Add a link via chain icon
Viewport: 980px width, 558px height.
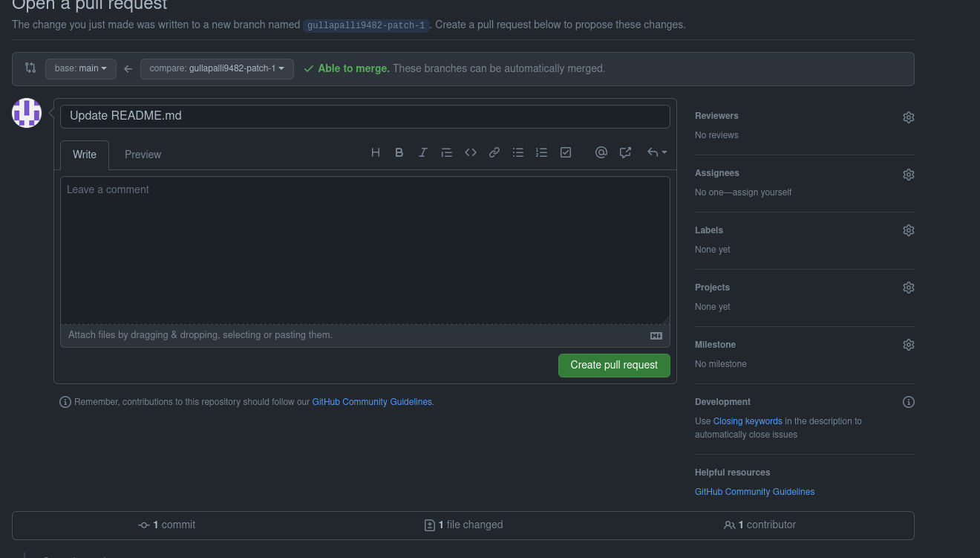point(494,152)
